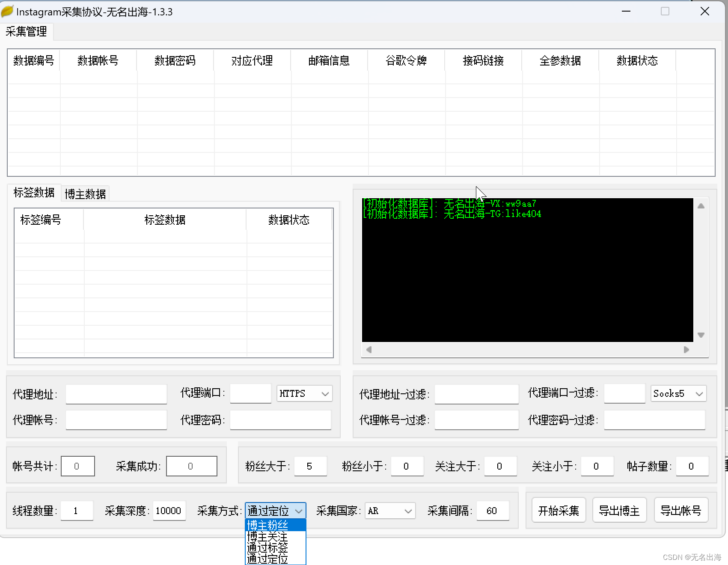728x565 pixels.
Task: Select 博主粉丝 from dropdown list
Action: tap(276, 525)
